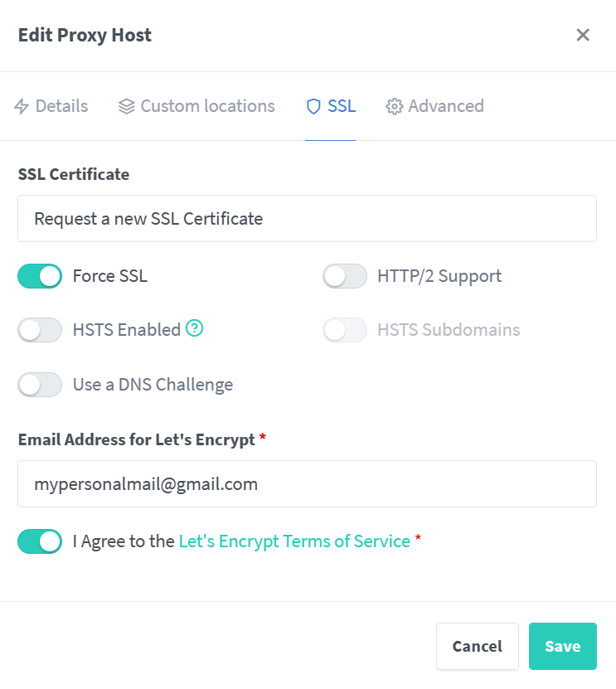616x689 pixels.
Task: Enable HTTP/2 Support
Action: click(345, 275)
